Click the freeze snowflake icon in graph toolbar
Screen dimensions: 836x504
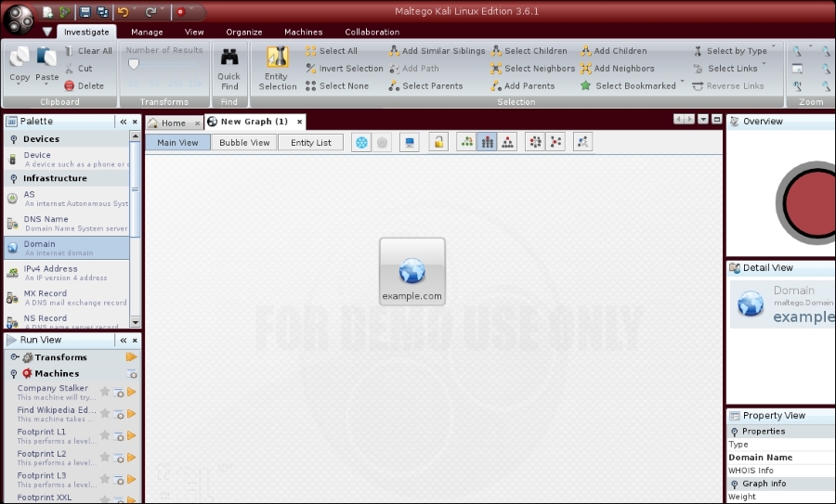(361, 142)
